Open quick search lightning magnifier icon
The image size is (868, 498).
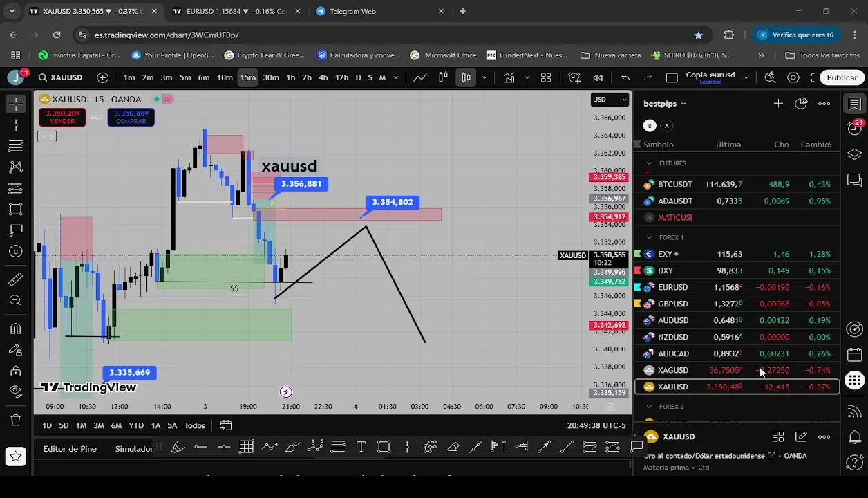pos(770,77)
